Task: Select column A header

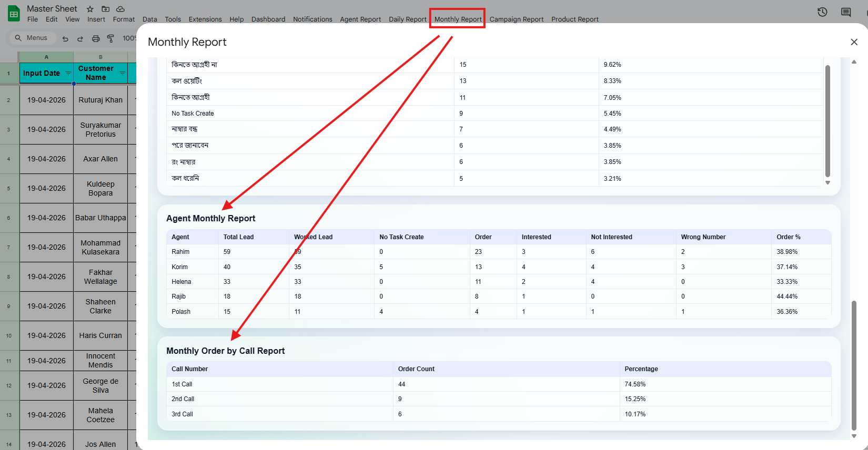Action: tap(46, 57)
